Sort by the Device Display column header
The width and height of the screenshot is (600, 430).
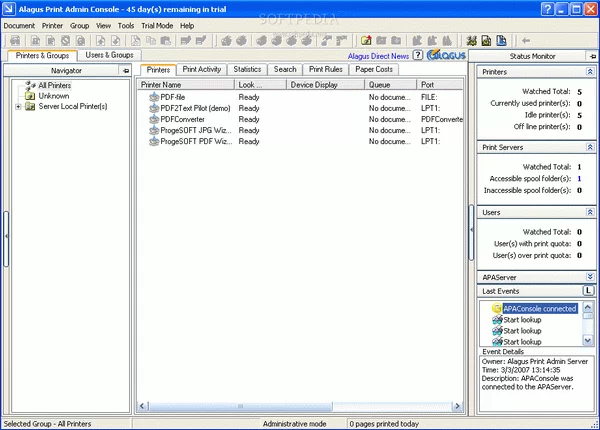(325, 85)
